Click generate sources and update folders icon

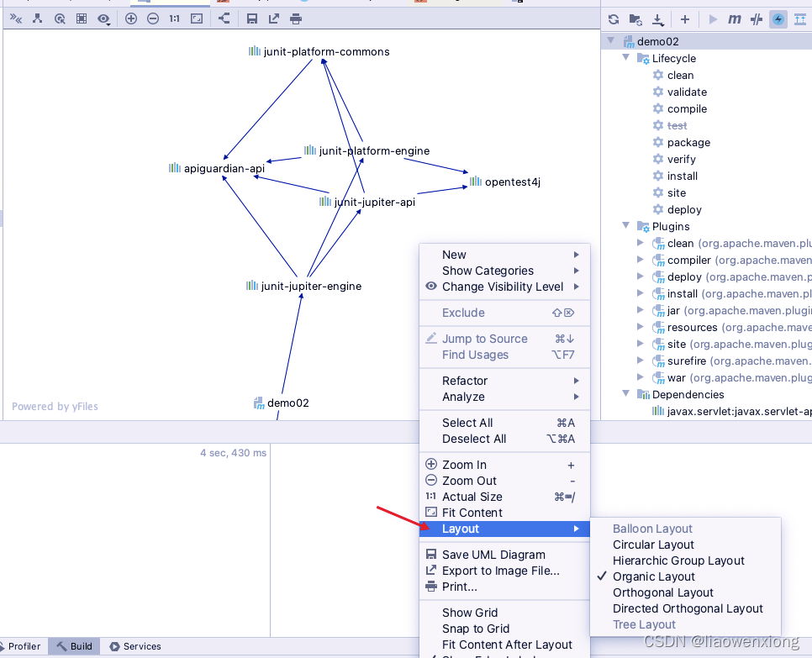(635, 19)
